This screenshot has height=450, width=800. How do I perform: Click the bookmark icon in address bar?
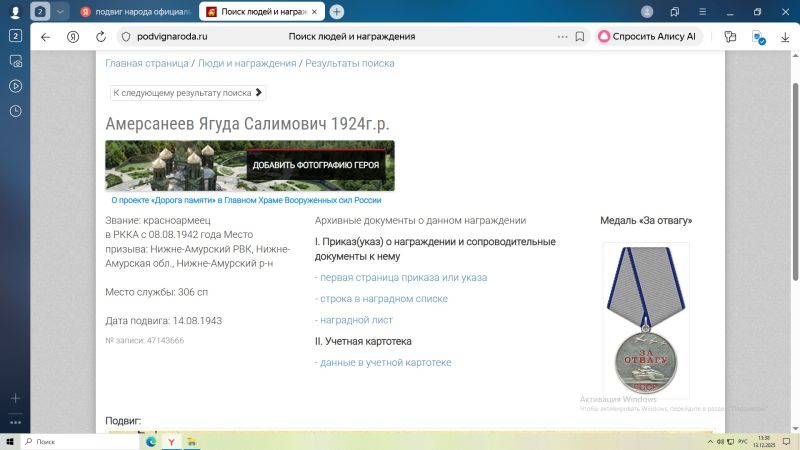tap(580, 36)
